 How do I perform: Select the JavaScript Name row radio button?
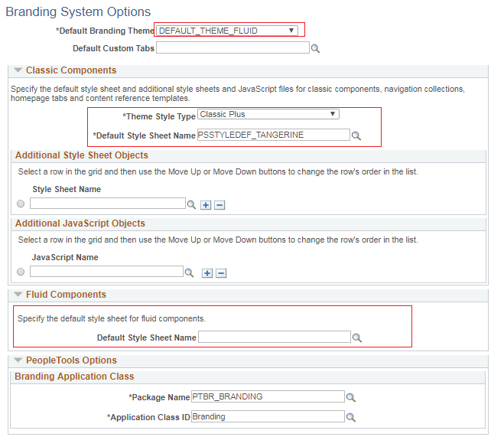[x=21, y=272]
